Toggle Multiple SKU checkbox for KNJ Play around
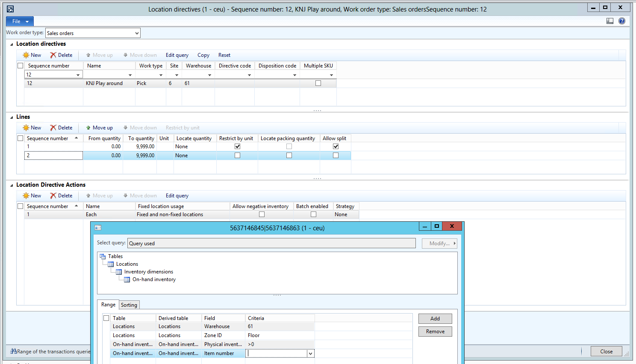Image resolution: width=636 pixels, height=364 pixels. point(318,83)
